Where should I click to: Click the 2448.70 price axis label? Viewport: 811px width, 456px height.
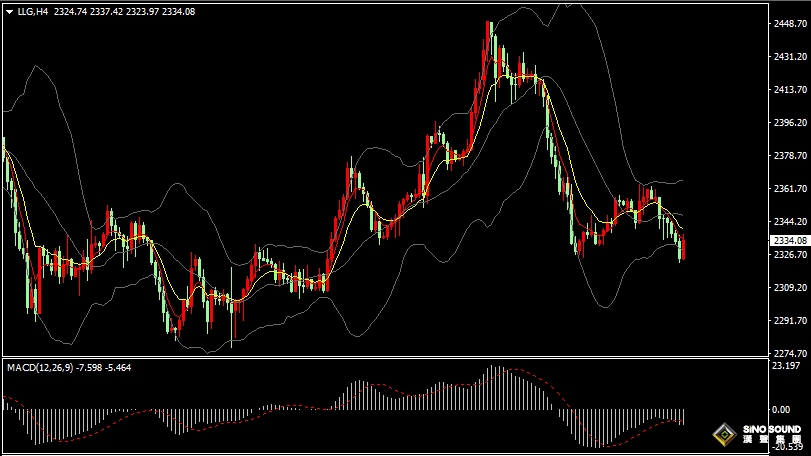coord(789,24)
